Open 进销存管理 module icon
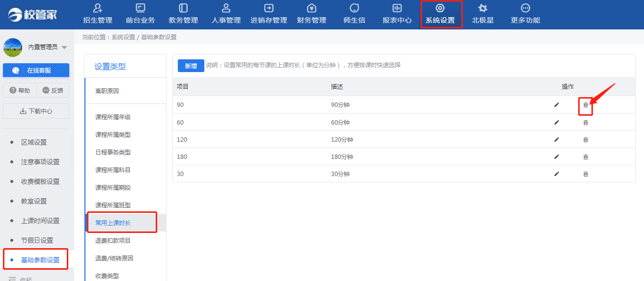Screen dimensions: 644x281 269,8
